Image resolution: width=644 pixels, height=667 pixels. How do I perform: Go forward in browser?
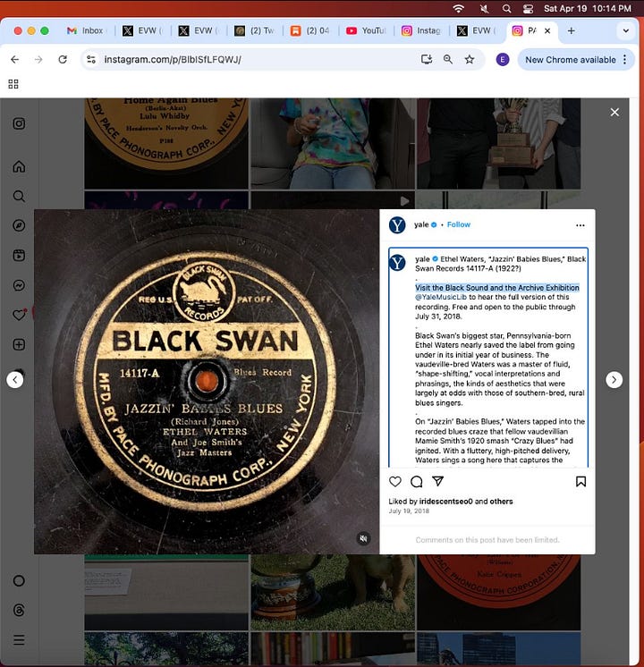point(38,60)
